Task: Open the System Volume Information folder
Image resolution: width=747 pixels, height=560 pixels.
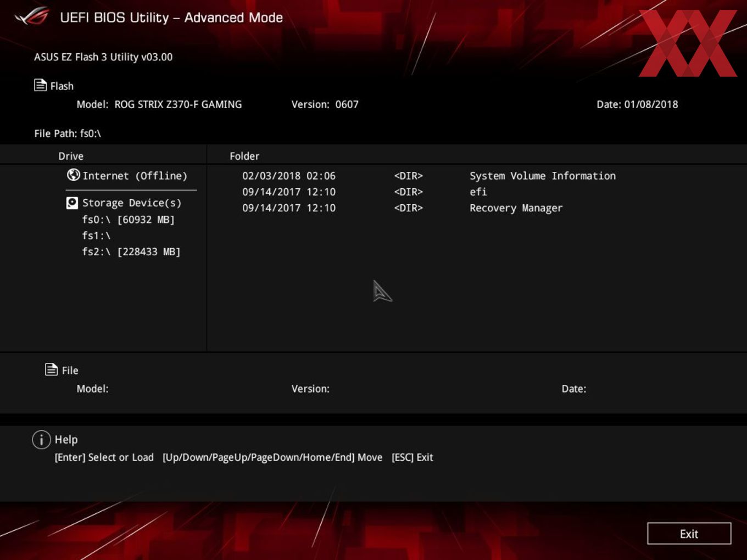Action: click(x=543, y=176)
